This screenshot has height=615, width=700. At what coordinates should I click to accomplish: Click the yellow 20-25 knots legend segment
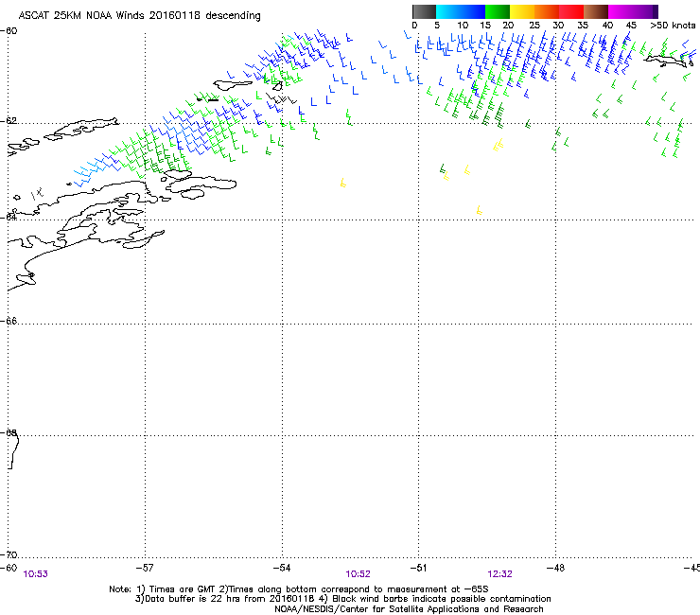click(522, 11)
